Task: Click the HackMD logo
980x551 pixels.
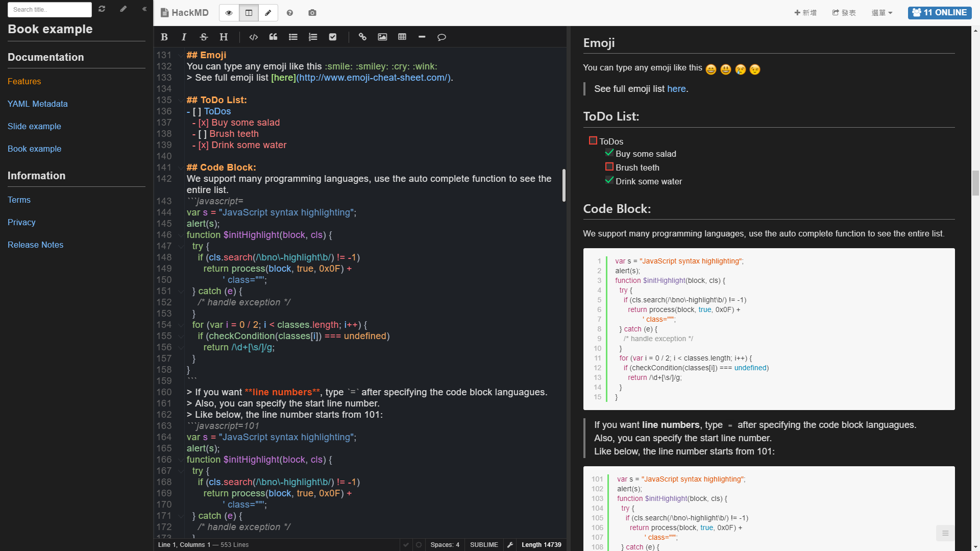Action: coord(185,13)
